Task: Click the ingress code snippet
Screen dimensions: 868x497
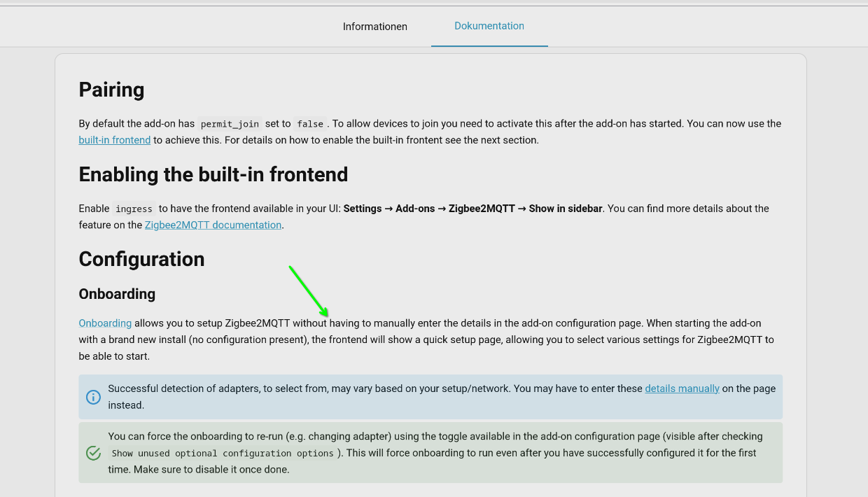Action: pyautogui.click(x=134, y=209)
